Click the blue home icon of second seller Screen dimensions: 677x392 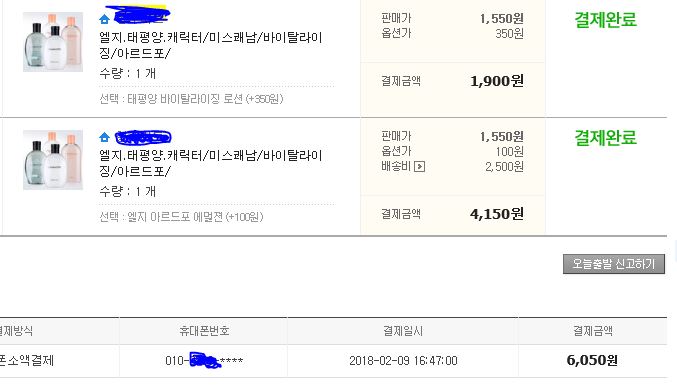104,137
